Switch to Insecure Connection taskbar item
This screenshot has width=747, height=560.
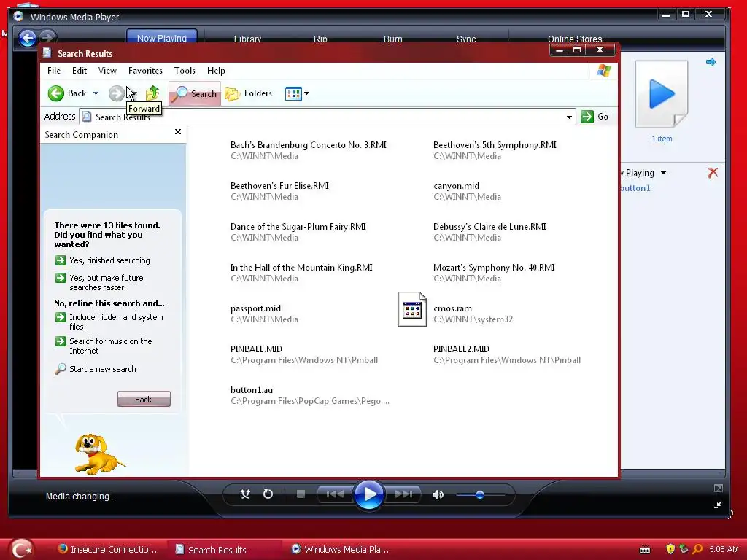pyautogui.click(x=107, y=549)
